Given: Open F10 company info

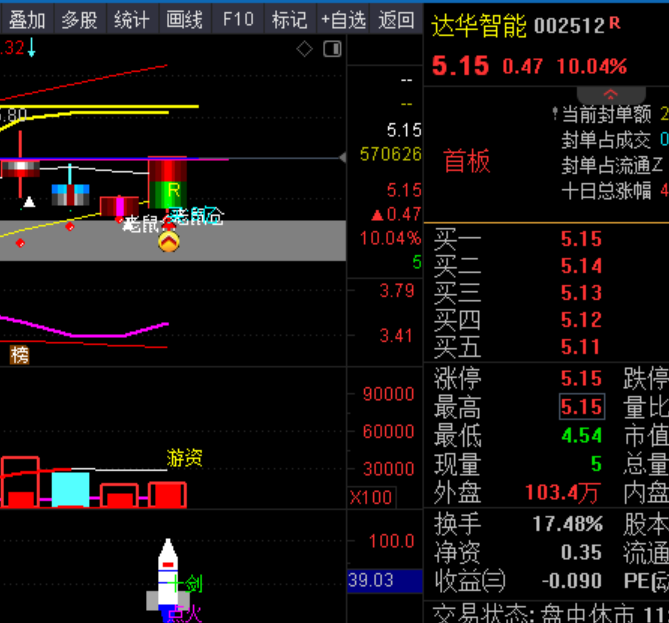Looking at the screenshot, I should tap(238, 20).
